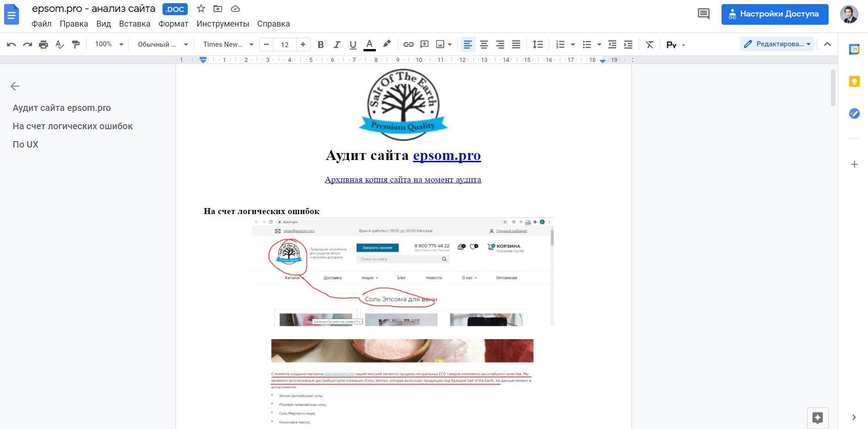Click Настройки Доступа share button
The image size is (868, 429).
coord(775,14)
